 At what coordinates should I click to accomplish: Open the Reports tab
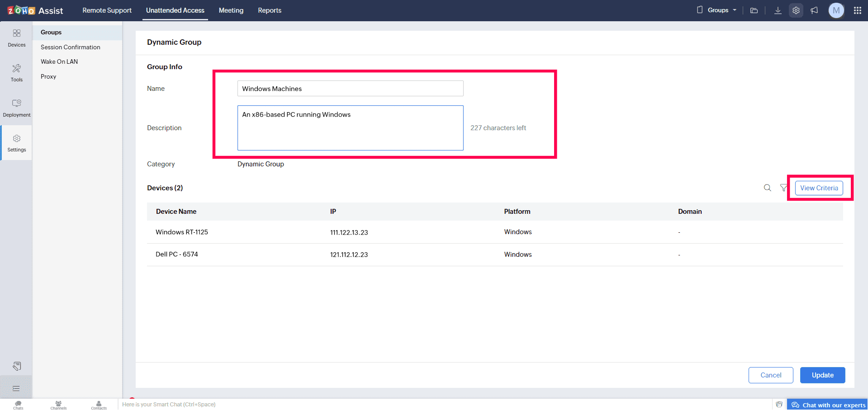[270, 10]
